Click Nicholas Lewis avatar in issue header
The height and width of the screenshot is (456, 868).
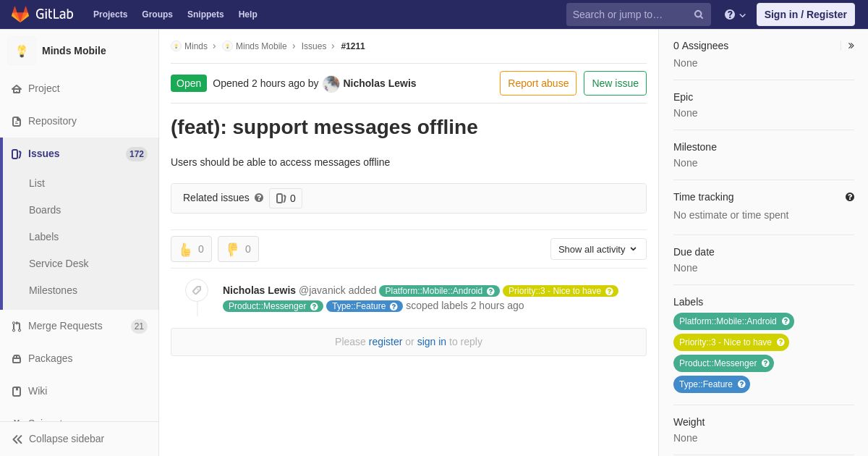click(331, 83)
